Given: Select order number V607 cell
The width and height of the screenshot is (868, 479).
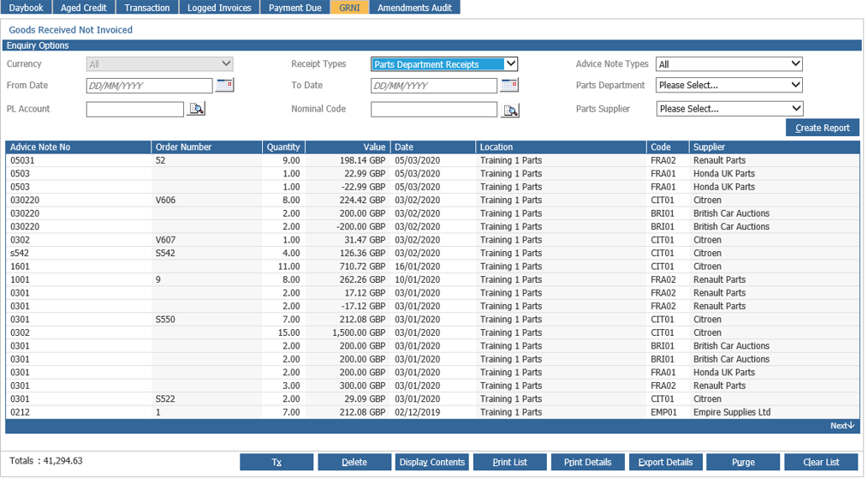Looking at the screenshot, I should 206,240.
